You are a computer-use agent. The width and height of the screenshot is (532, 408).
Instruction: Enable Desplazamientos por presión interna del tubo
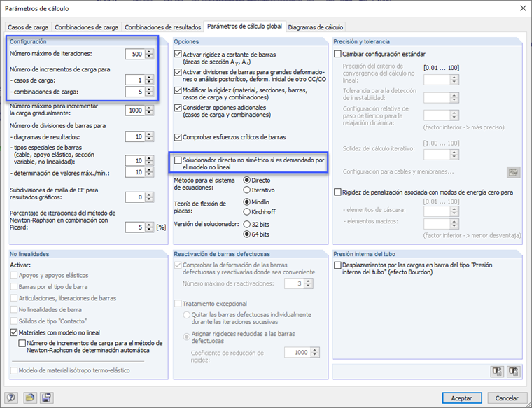(337, 265)
